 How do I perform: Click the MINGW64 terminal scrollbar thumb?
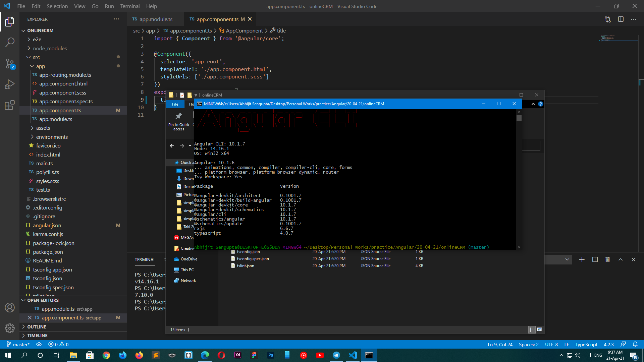(519, 118)
